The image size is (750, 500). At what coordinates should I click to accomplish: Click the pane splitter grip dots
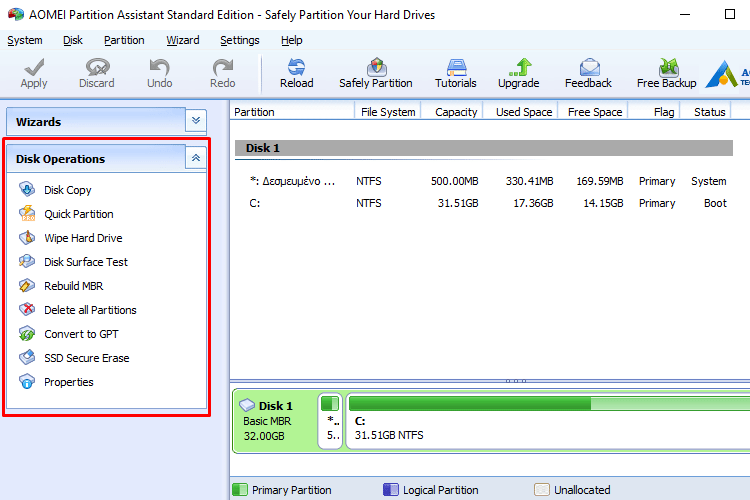pos(516,381)
